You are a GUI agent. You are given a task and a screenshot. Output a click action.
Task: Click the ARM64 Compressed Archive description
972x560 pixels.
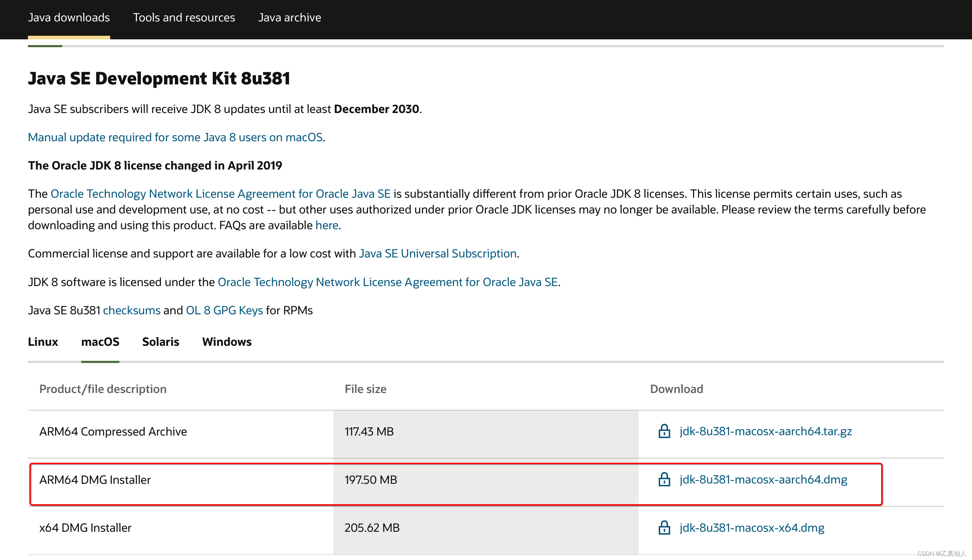(113, 432)
